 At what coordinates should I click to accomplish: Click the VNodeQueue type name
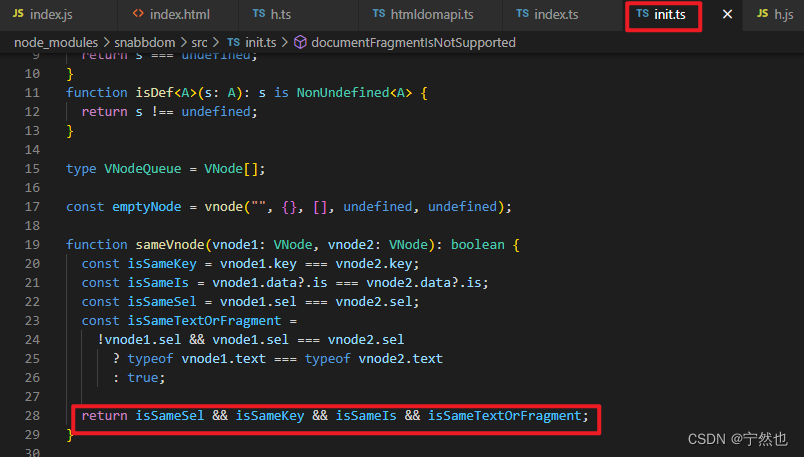coord(143,169)
